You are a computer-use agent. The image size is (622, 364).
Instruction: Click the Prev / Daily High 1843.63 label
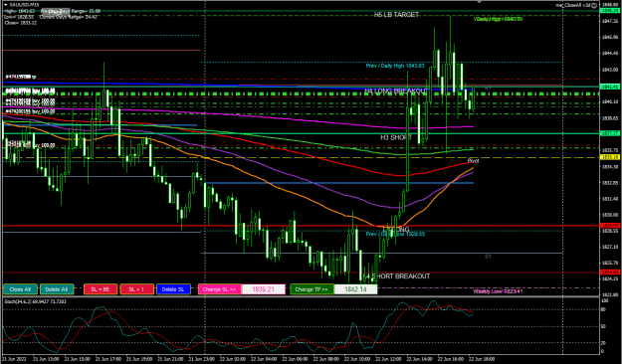click(395, 66)
